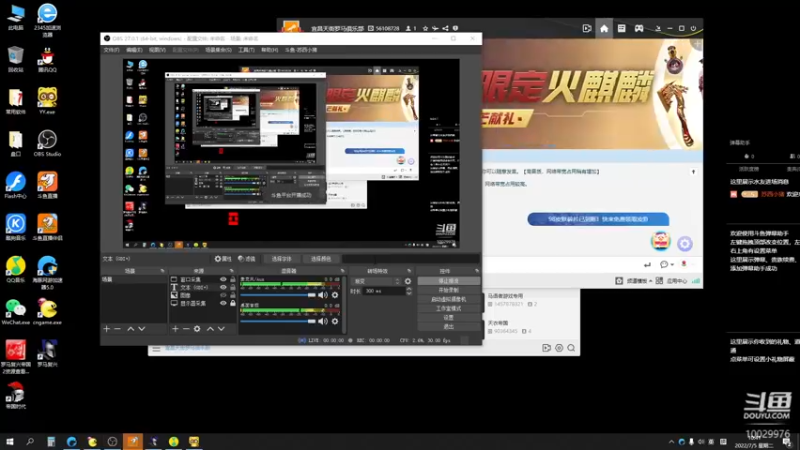800x450 pixels.
Task: Open the Scene Collection menu in OBS
Action: 218,50
